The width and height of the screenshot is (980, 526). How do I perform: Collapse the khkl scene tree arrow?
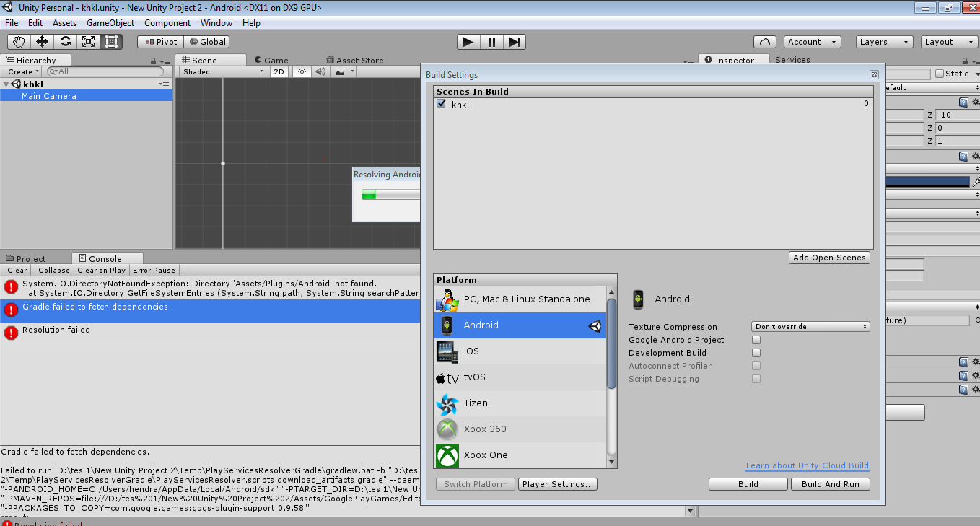pyautogui.click(x=6, y=84)
